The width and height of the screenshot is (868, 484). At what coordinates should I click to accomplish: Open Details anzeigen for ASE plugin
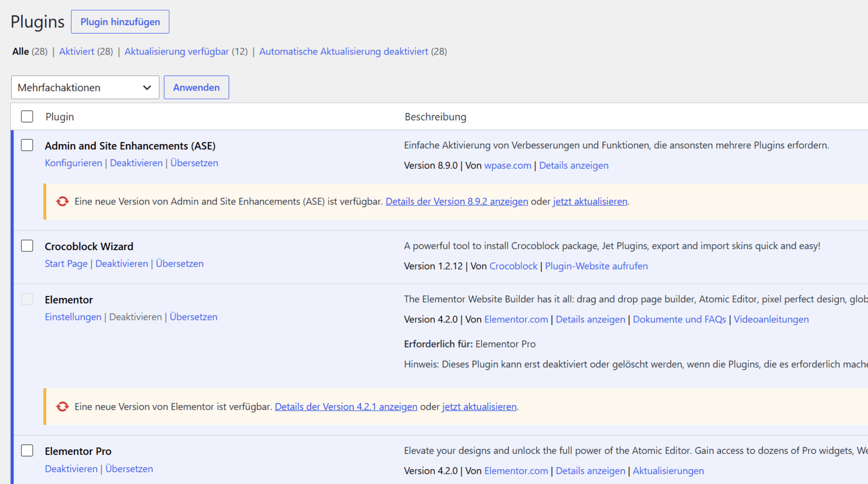pos(574,166)
